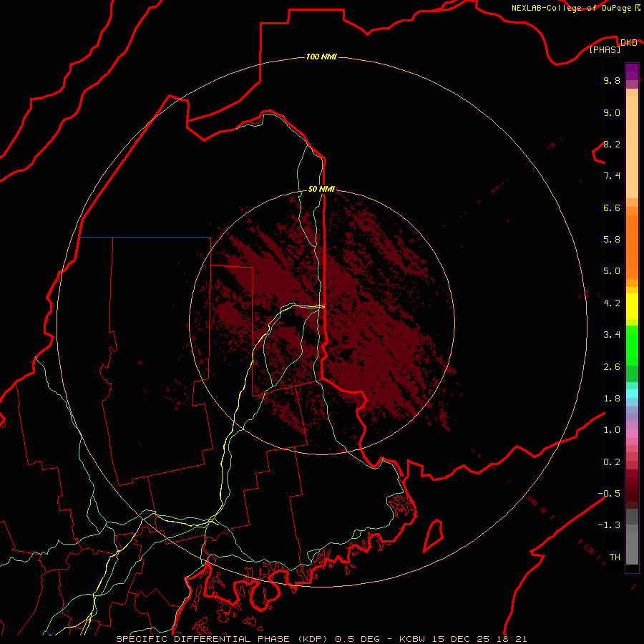Select the DKD label above the color scale
The image size is (644, 644).
pos(628,43)
